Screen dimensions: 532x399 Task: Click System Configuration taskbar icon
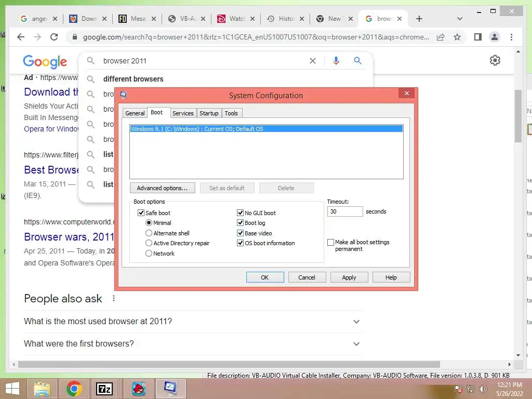point(170,389)
